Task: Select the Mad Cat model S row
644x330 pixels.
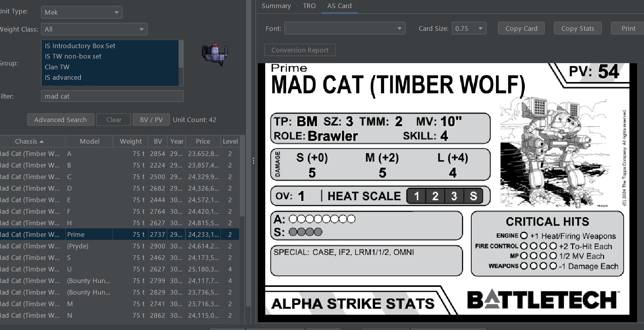Action: (x=120, y=258)
